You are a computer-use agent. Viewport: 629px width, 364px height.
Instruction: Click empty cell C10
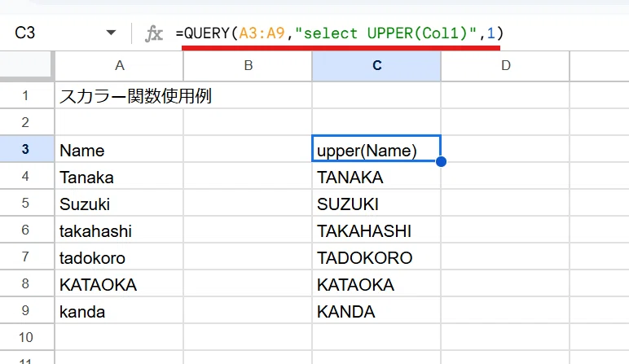[x=376, y=337]
